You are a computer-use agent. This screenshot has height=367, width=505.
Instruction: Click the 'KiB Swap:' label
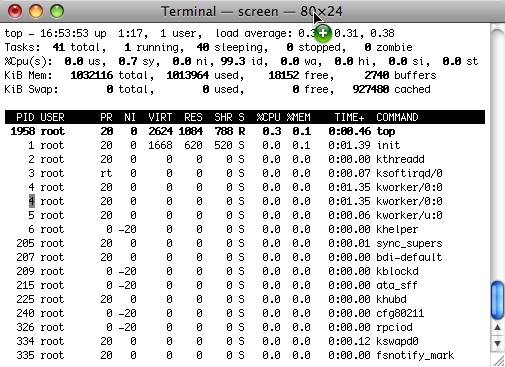31,89
